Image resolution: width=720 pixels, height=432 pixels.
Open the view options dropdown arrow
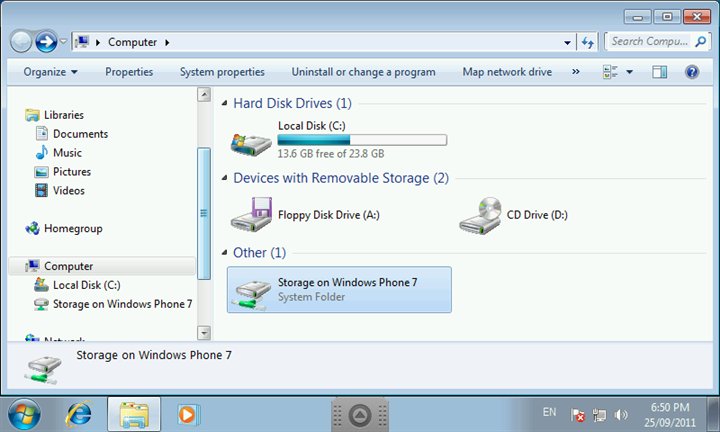[x=630, y=72]
